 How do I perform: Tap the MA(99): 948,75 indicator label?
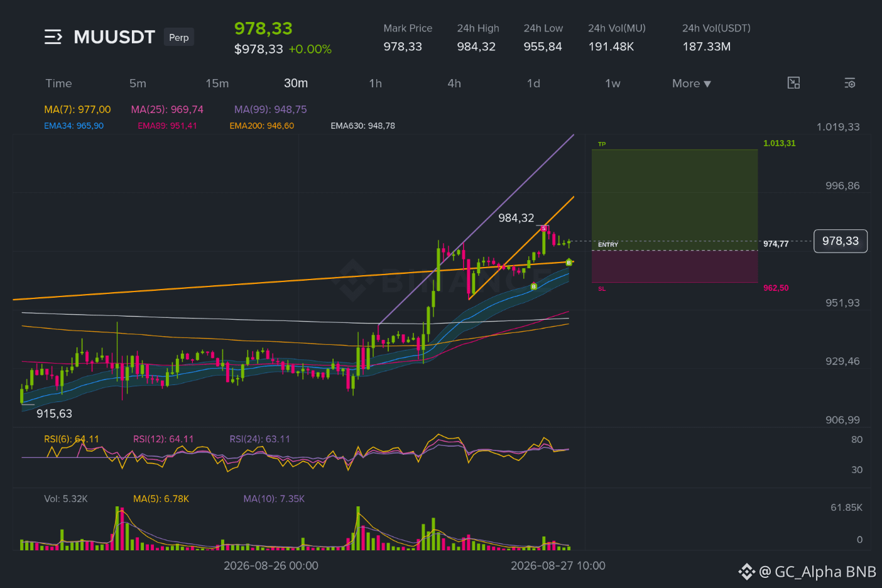(271, 109)
